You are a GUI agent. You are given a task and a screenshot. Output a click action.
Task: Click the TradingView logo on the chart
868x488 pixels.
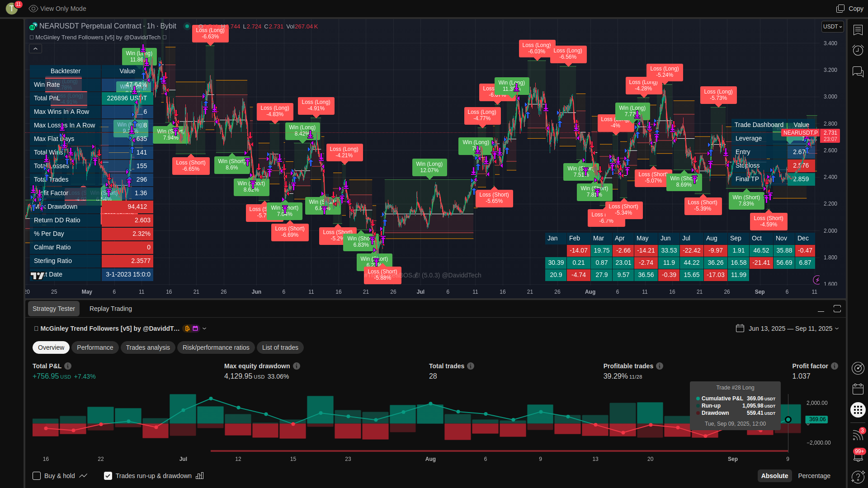pos(38,275)
